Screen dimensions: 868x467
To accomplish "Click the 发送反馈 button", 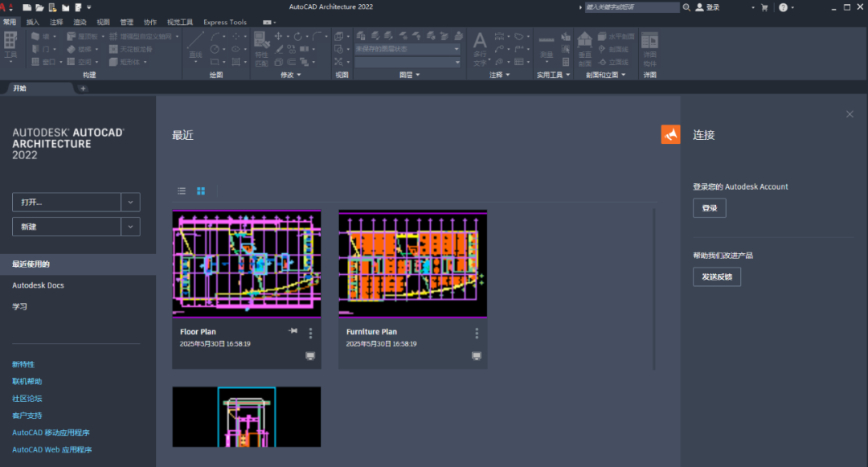I will (717, 277).
